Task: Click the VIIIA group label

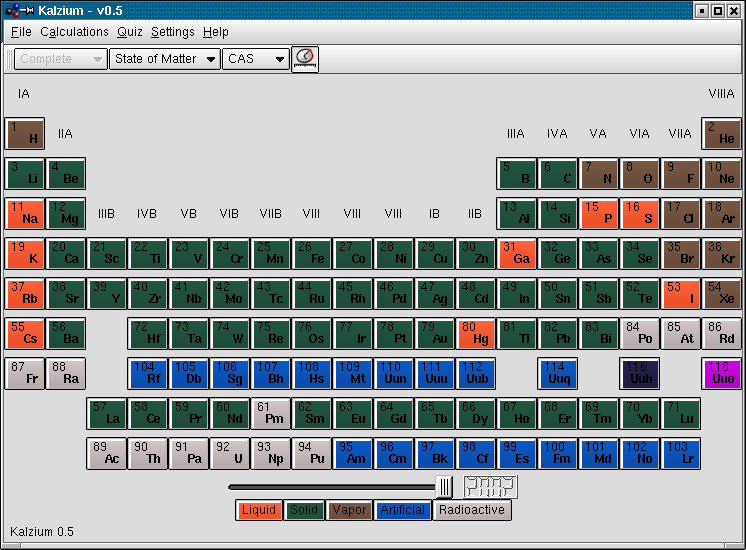Action: coord(721,94)
